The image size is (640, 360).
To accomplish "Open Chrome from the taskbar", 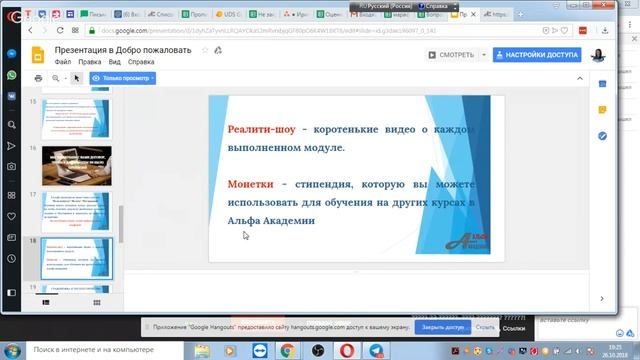I will coord(287,351).
